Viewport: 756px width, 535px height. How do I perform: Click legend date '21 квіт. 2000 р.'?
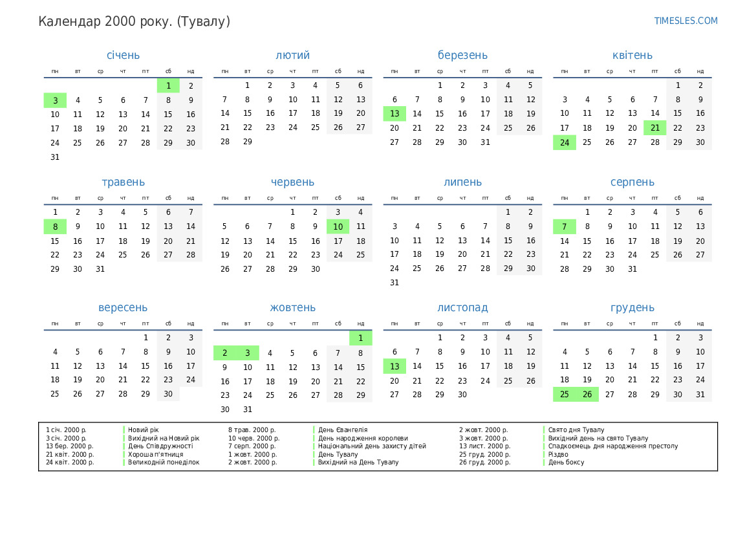[x=70, y=454]
